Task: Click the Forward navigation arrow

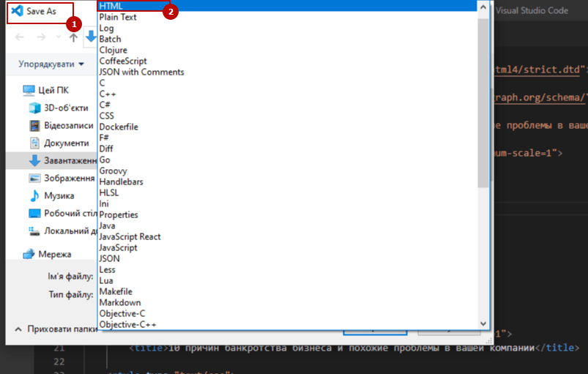Action: pyautogui.click(x=41, y=37)
